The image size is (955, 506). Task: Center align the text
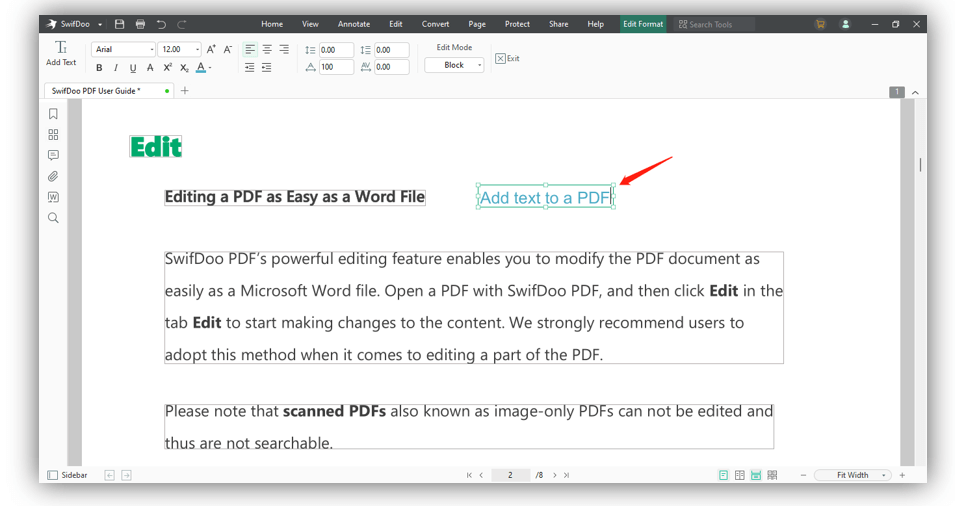[x=267, y=49]
